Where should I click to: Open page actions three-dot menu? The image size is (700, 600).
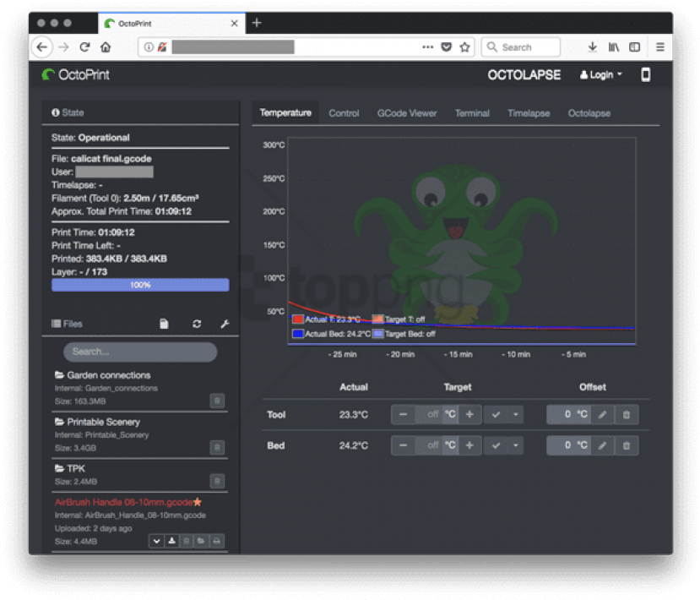click(x=427, y=47)
